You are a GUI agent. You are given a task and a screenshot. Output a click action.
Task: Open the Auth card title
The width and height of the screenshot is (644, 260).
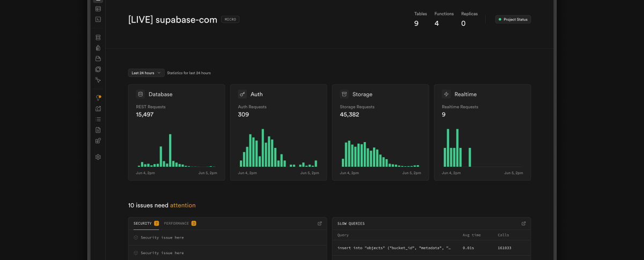click(257, 94)
